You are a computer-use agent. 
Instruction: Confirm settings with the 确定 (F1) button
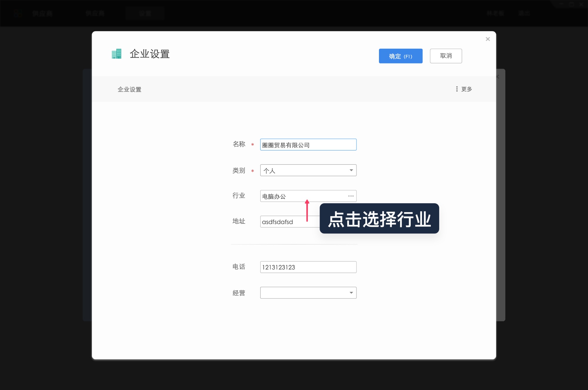pyautogui.click(x=401, y=56)
